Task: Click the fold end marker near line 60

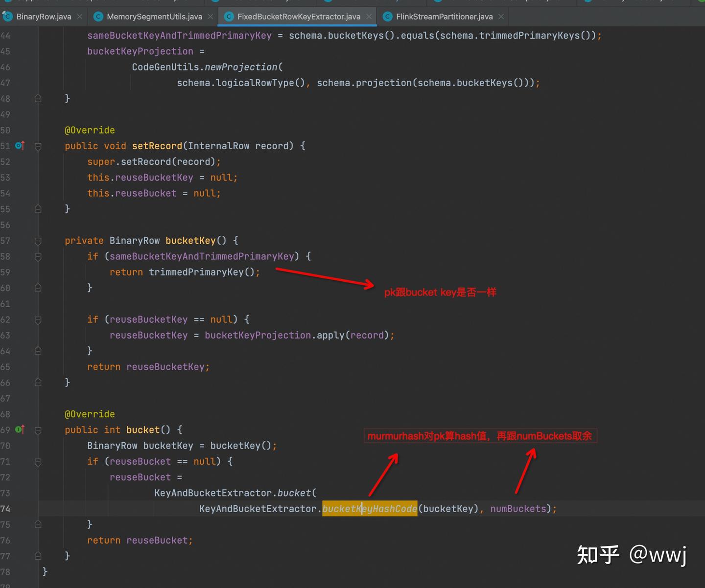Action: click(x=38, y=288)
